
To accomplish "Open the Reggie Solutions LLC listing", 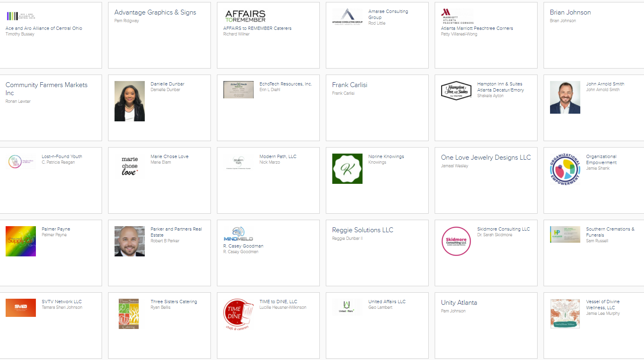I will coord(363,230).
